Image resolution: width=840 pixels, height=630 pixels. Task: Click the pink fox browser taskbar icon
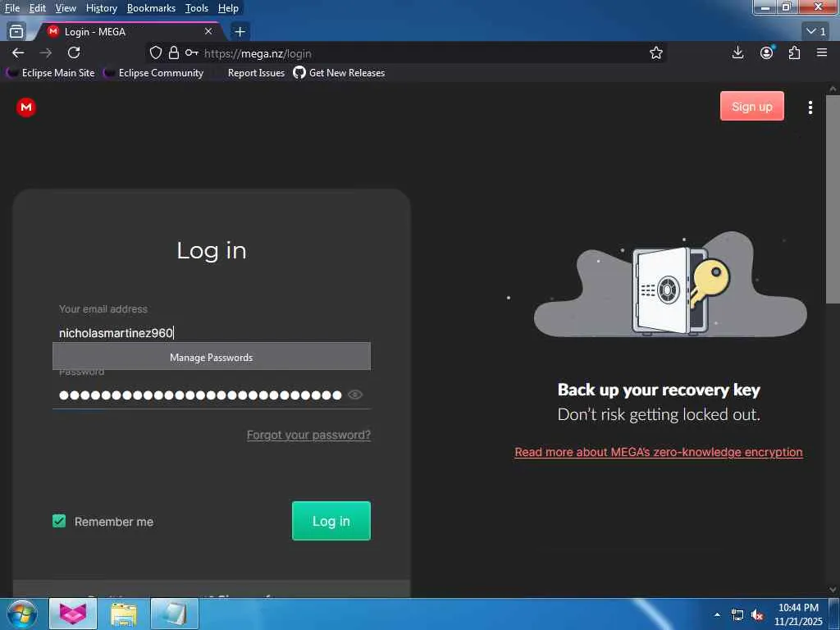pos(73,614)
